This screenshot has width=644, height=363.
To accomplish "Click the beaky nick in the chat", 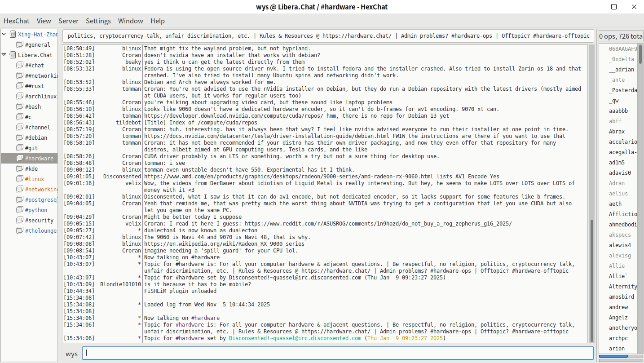I will (133, 62).
